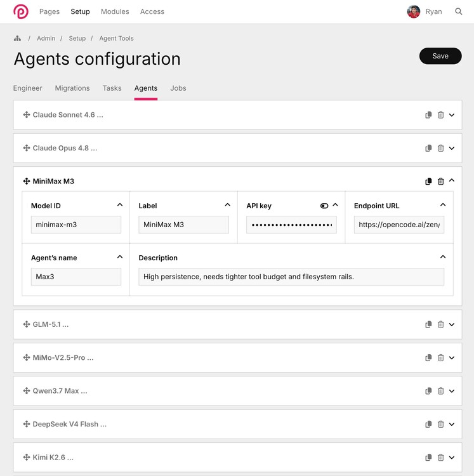474x476 pixels.
Task: Delete the Claude Sonnet 4.6 item
Action: click(440, 115)
